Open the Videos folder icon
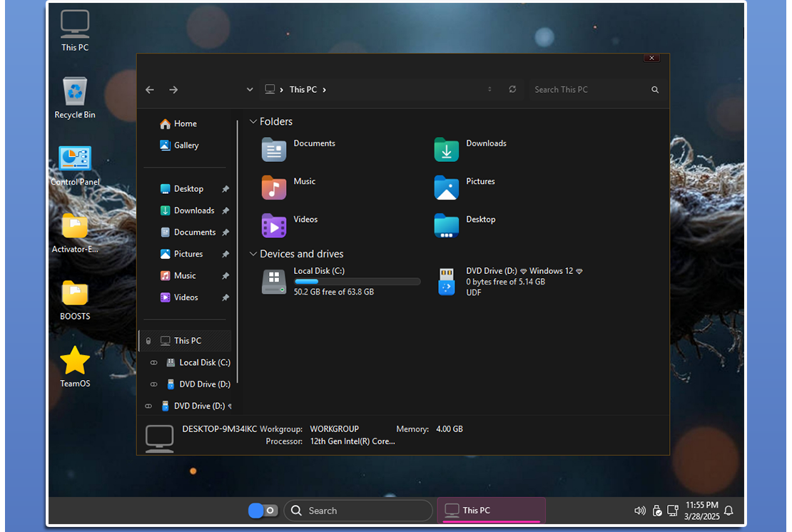Screen dimensions: 792x532 coord(274,225)
